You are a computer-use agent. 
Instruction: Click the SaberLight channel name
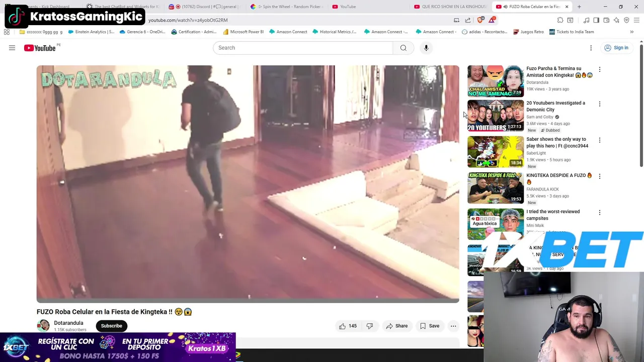pyautogui.click(x=536, y=153)
